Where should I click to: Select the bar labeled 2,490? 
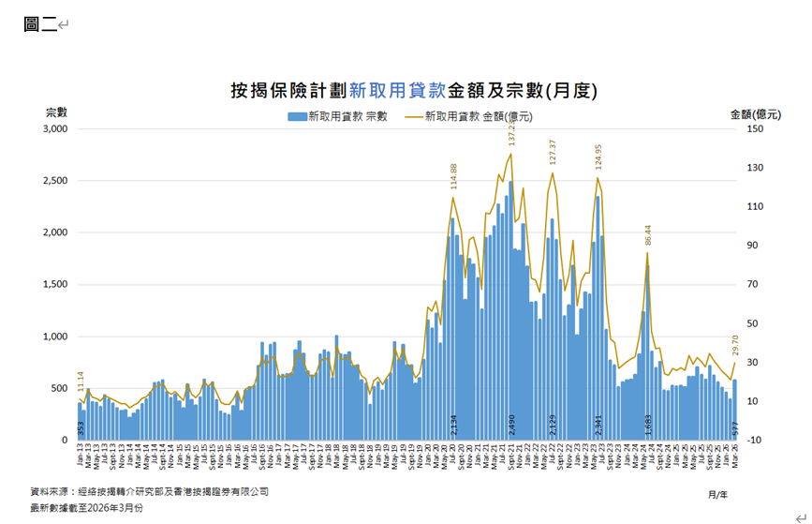click(x=511, y=319)
